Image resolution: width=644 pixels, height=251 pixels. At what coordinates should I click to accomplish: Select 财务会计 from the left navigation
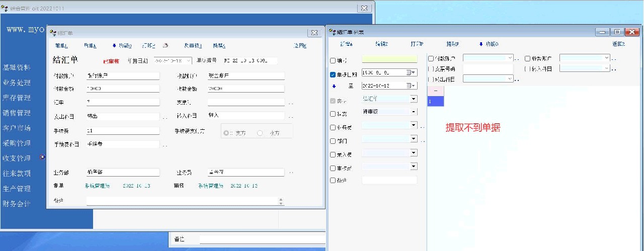(x=17, y=204)
